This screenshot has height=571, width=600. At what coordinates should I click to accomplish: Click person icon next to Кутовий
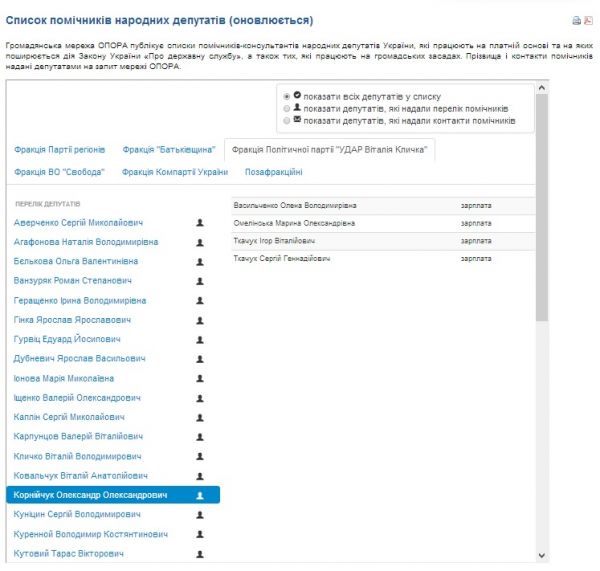200,554
